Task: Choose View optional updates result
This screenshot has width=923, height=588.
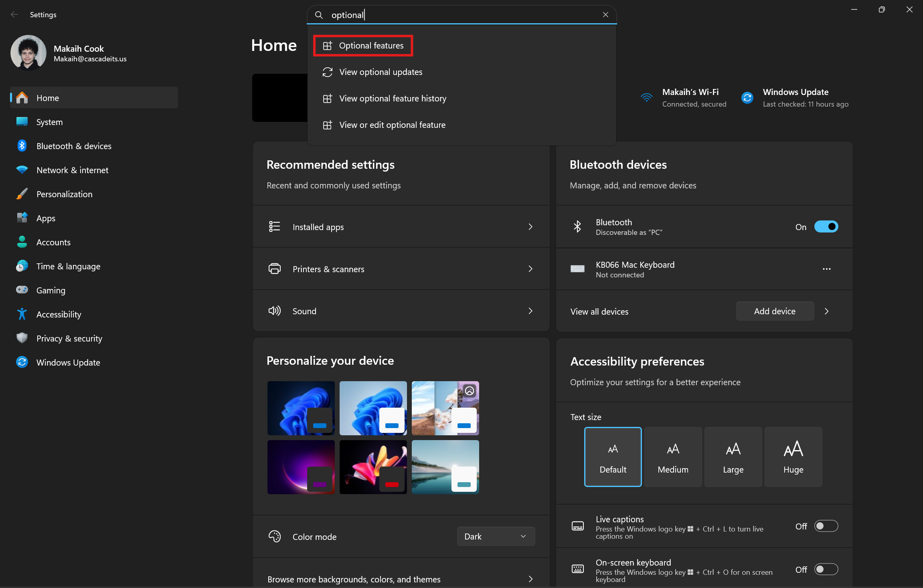Action: pos(381,72)
